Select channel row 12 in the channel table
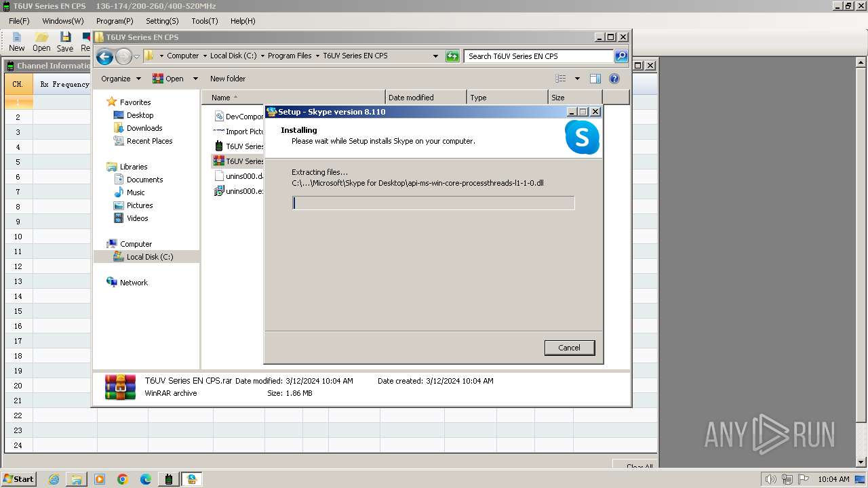Viewport: 868px width, 488px height. click(x=18, y=266)
